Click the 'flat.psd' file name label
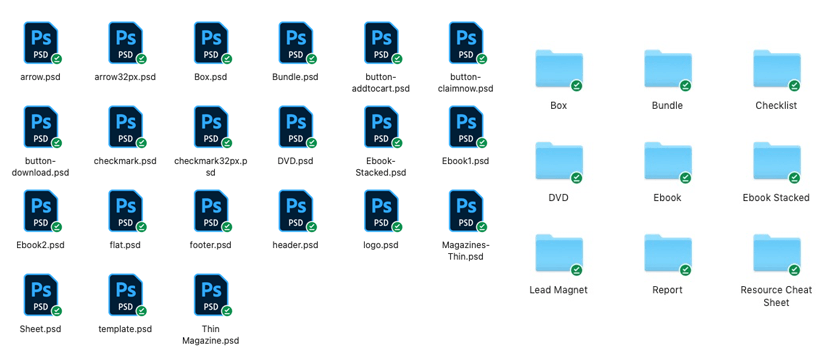Image resolution: width=825 pixels, height=360 pixels. point(125,245)
